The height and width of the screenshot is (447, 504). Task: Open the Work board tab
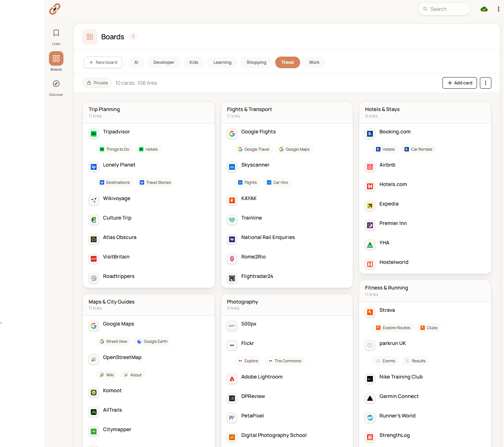tap(314, 62)
